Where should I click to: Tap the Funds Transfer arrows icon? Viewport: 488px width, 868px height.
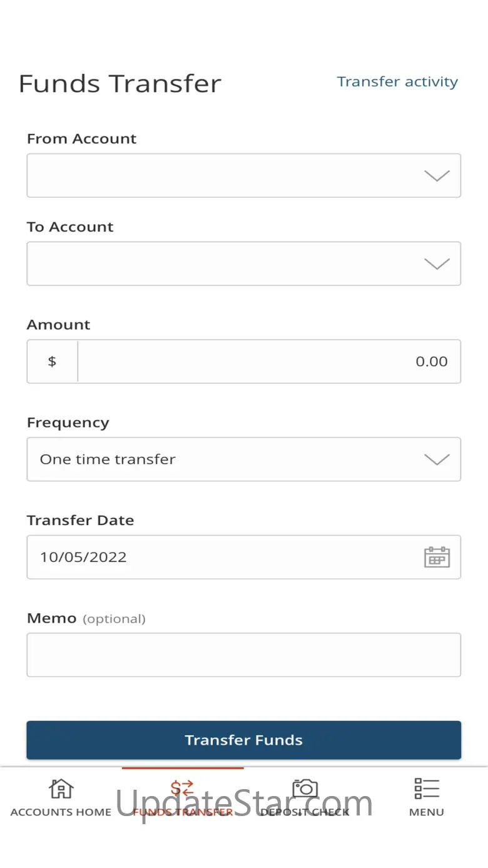point(183,789)
